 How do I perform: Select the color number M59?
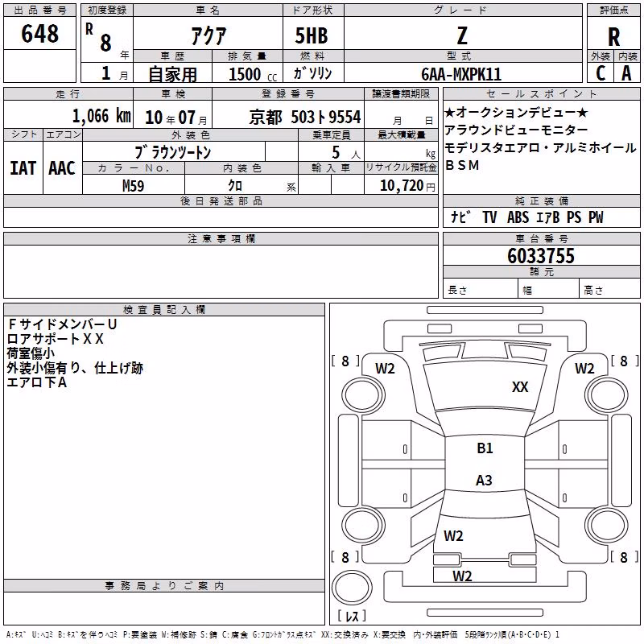coord(133,186)
